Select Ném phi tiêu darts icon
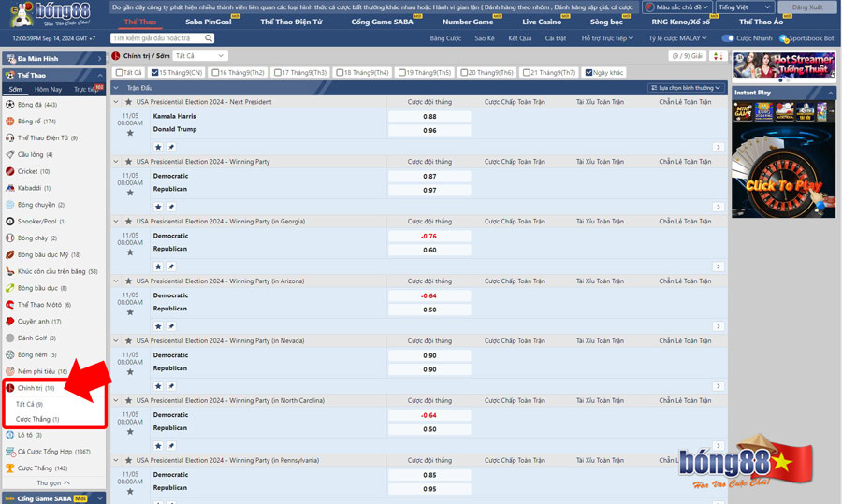Viewport: 842px width, 504px height. coord(9,371)
